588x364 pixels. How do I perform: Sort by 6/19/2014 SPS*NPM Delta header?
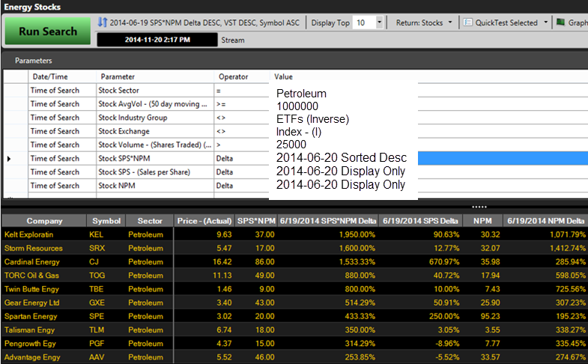coord(328,221)
